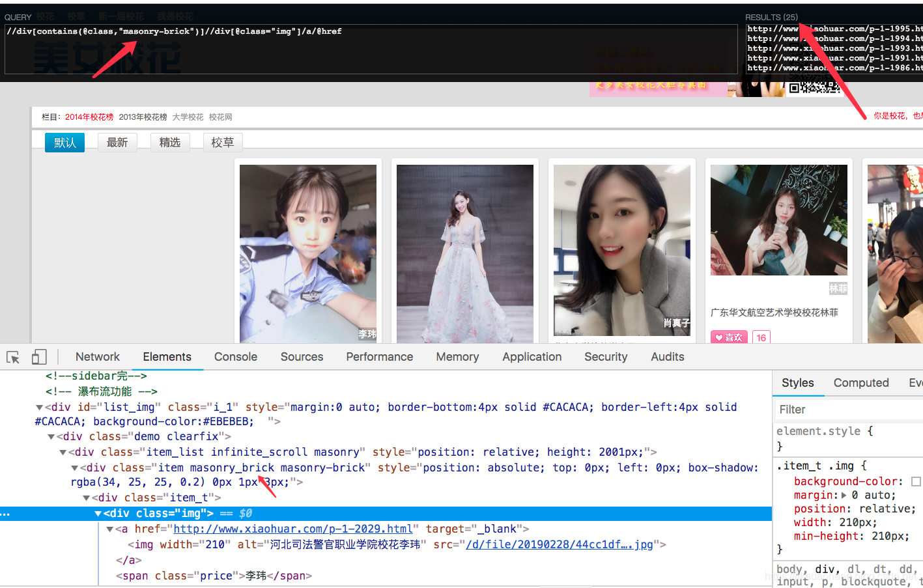Select result line p-1-1995 in RESULTS
Image resolution: width=923 pixels, height=588 pixels.
(x=834, y=29)
